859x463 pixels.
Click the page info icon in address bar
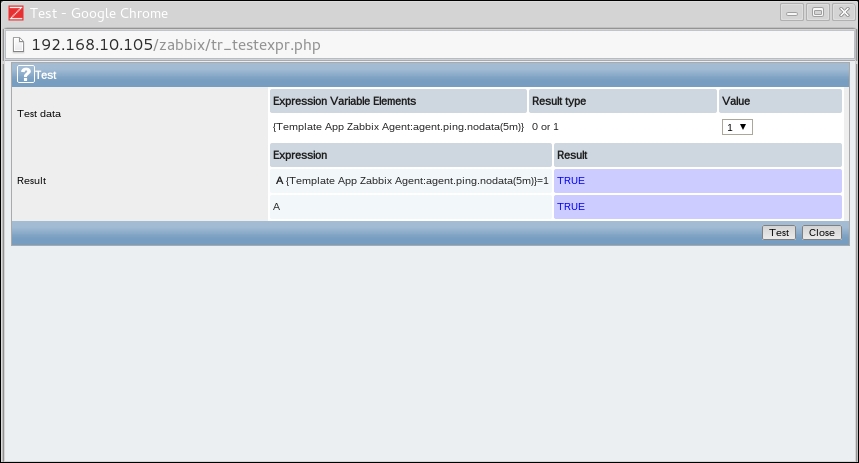pos(18,45)
